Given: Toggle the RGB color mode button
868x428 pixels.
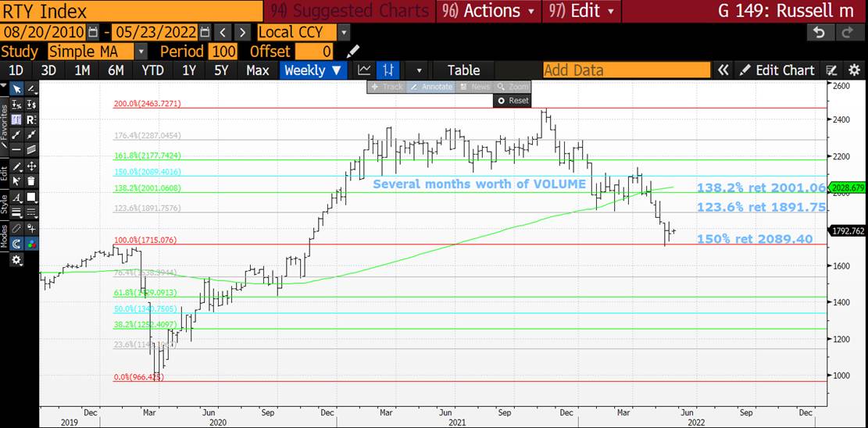Looking at the screenshot, I should click(31, 244).
